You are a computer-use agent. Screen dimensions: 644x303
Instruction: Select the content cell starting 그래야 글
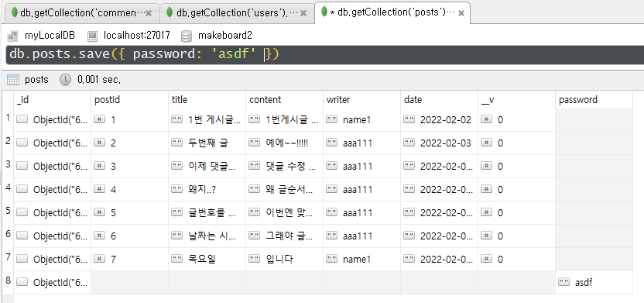(x=285, y=236)
